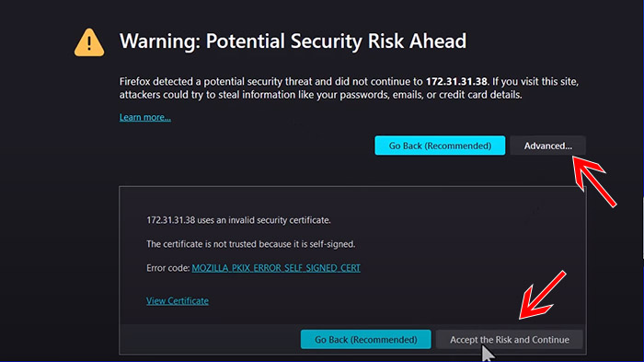Image resolution: width=644 pixels, height=362 pixels.
Task: Click the bold 172.31.31.38 address in description
Action: pyautogui.click(x=456, y=81)
